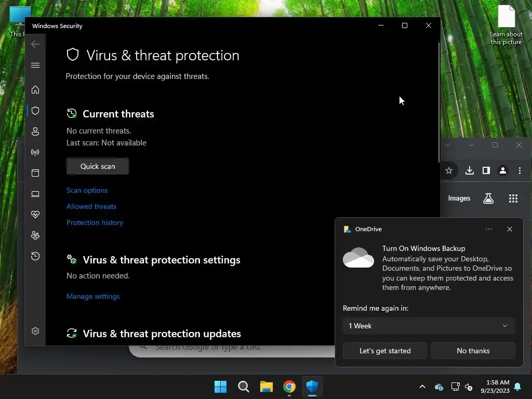Maximize the Windows Security window
Viewport: 532px width, 399px height.
tap(404, 25)
